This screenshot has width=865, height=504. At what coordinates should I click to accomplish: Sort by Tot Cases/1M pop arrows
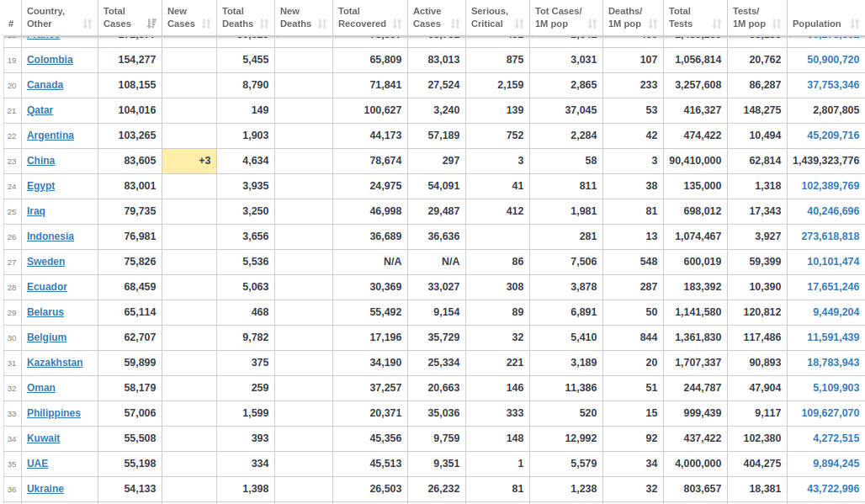click(x=592, y=24)
